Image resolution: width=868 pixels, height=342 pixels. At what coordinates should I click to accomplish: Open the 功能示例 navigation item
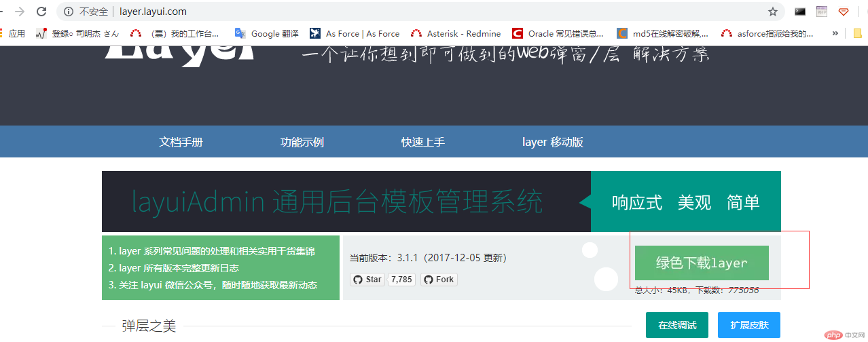pyautogui.click(x=302, y=142)
